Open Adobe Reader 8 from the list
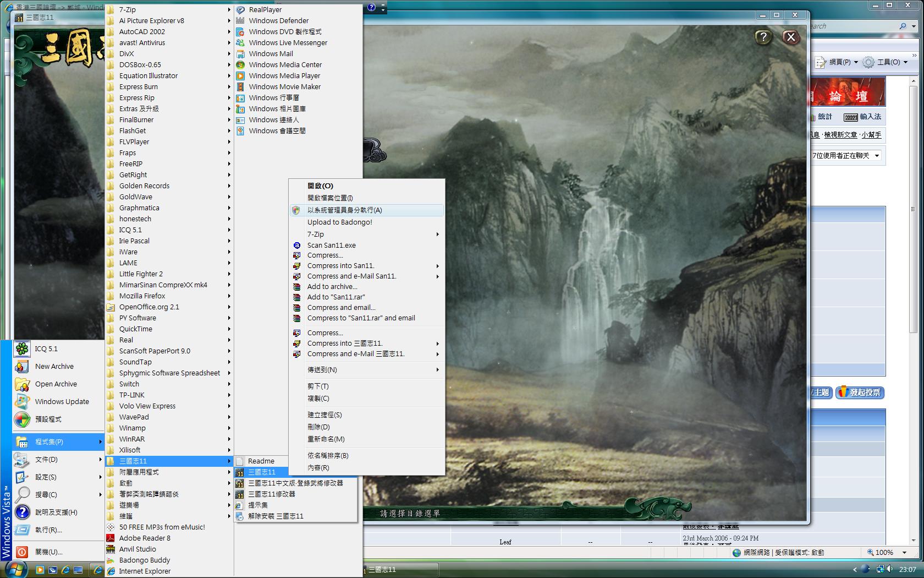The width and height of the screenshot is (924, 578). [144, 538]
